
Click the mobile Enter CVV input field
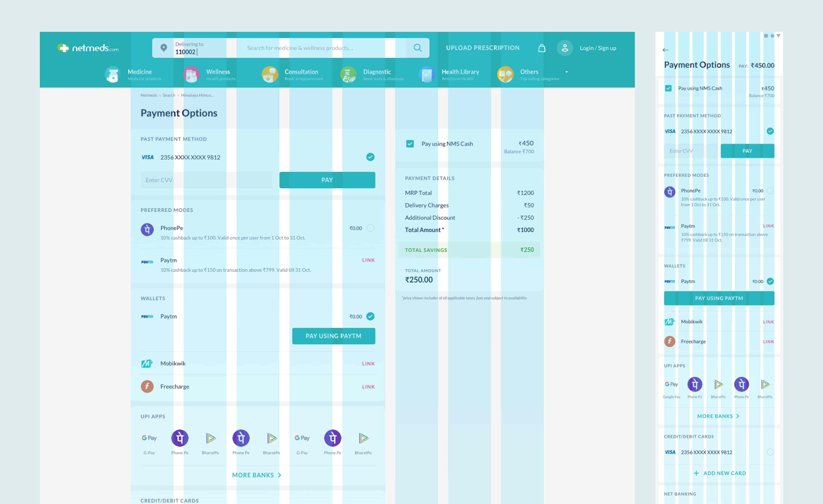click(691, 151)
